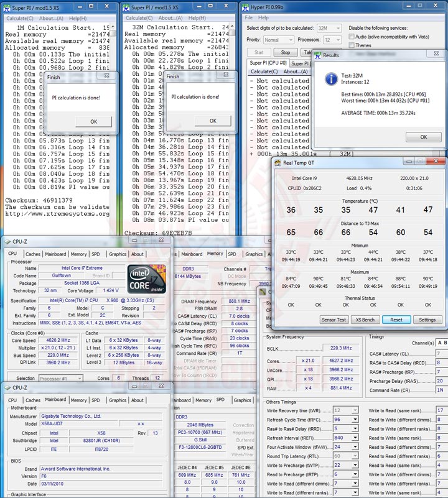
Task: Click the Precharge Delay (tRAS) field showing 20
Action: click(x=441, y=380)
